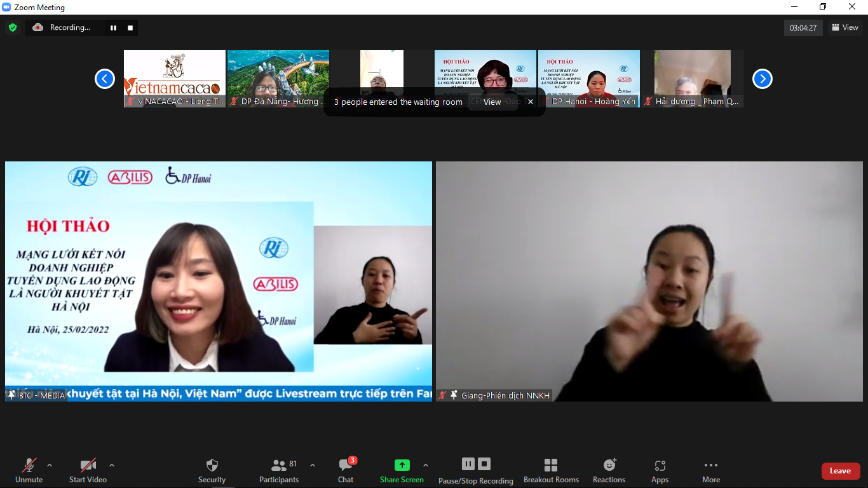Expand audio options arrow next to Unmute
868x488 pixels.
click(x=50, y=465)
